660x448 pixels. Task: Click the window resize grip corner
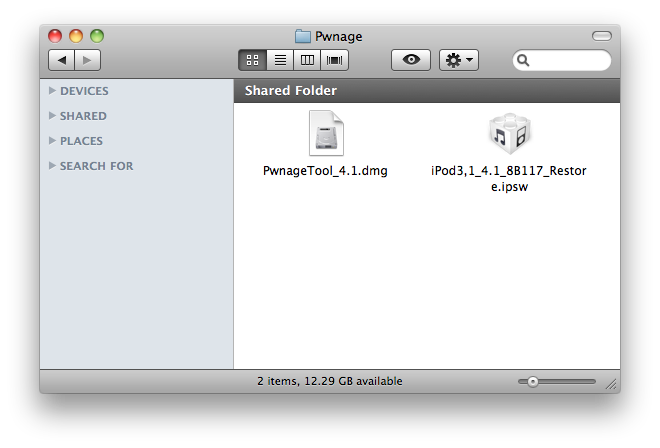point(611,384)
